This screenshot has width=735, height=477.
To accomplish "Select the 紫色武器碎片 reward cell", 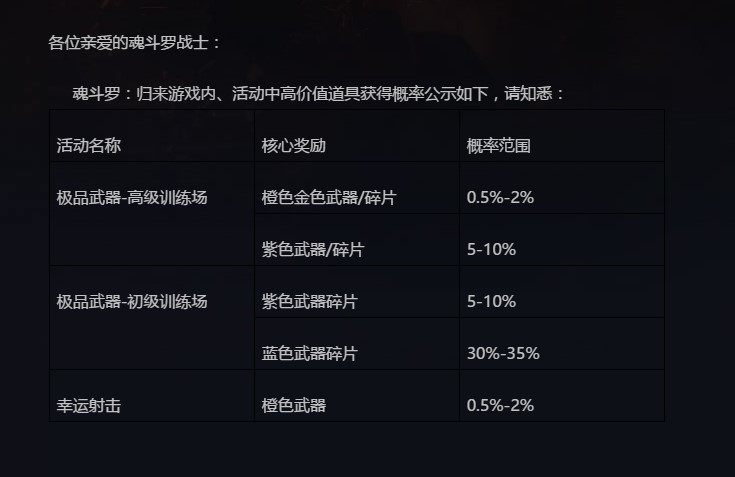I will [309, 302].
